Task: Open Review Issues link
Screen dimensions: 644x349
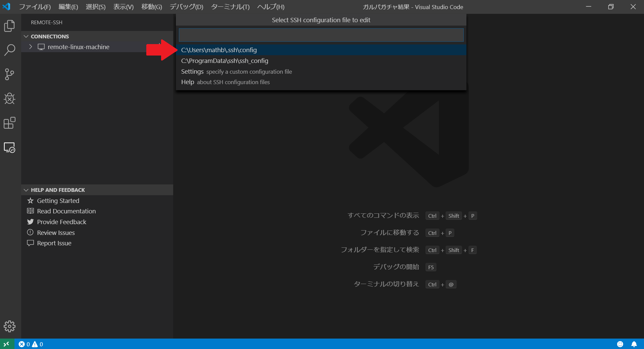Action: point(56,233)
